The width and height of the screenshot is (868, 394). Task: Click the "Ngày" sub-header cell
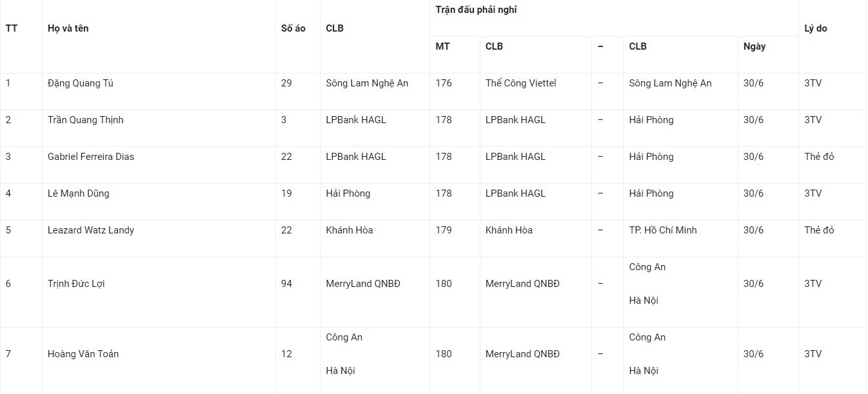tap(755, 46)
